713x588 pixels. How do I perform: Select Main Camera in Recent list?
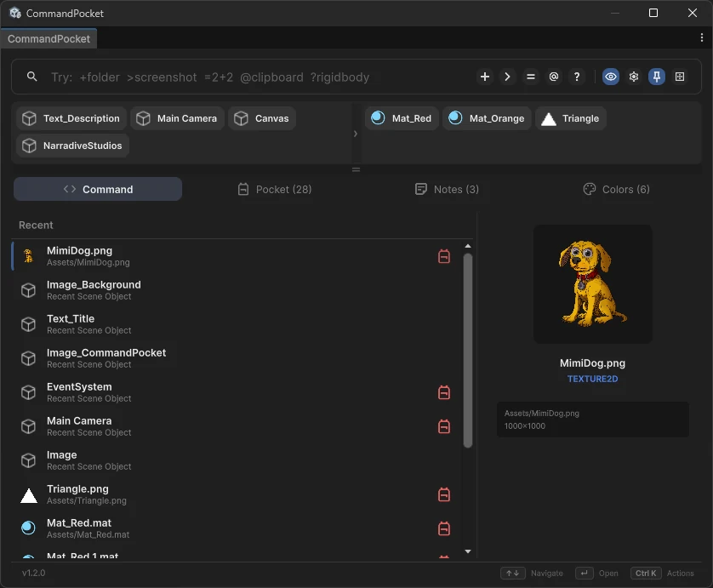(x=237, y=426)
